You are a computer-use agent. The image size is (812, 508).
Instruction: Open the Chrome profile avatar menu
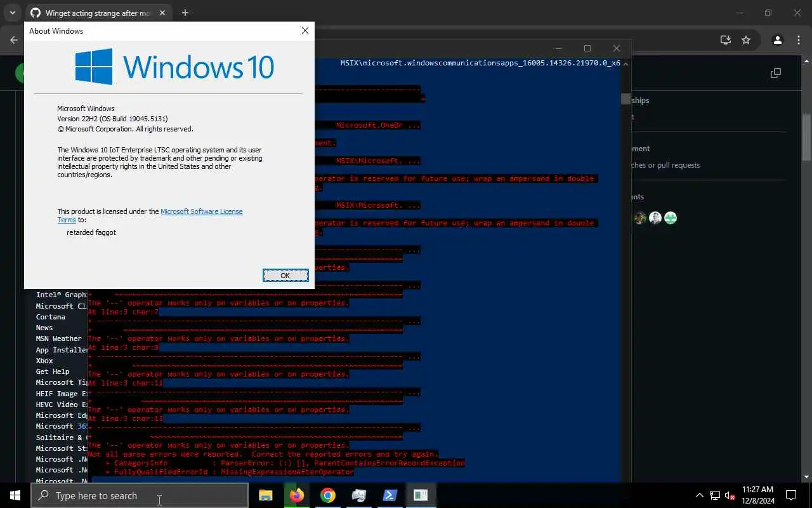(777, 40)
